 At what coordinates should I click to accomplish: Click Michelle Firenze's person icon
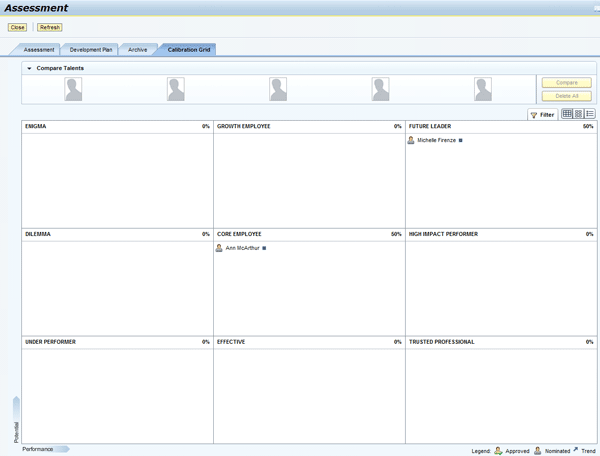click(x=411, y=140)
